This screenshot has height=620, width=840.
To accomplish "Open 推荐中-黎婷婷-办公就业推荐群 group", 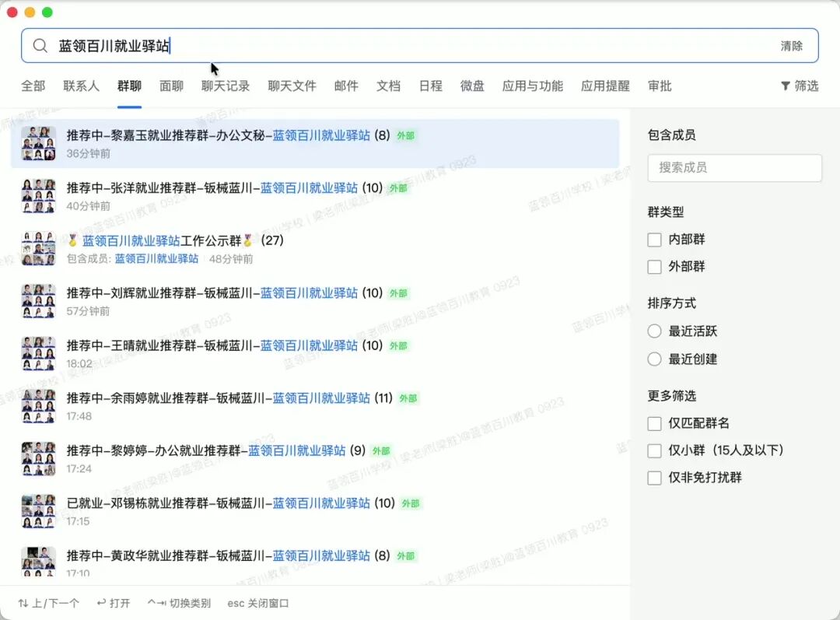I will click(315, 459).
